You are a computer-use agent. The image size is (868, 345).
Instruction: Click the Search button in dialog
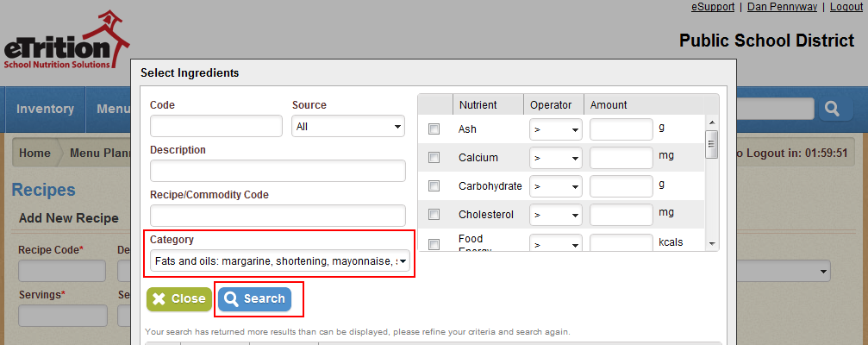(254, 298)
